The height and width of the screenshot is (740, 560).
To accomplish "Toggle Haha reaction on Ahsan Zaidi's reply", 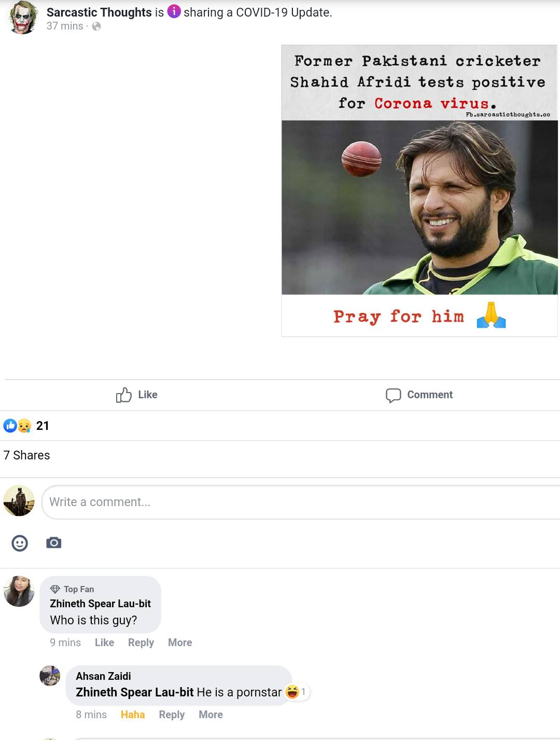I will point(133,715).
